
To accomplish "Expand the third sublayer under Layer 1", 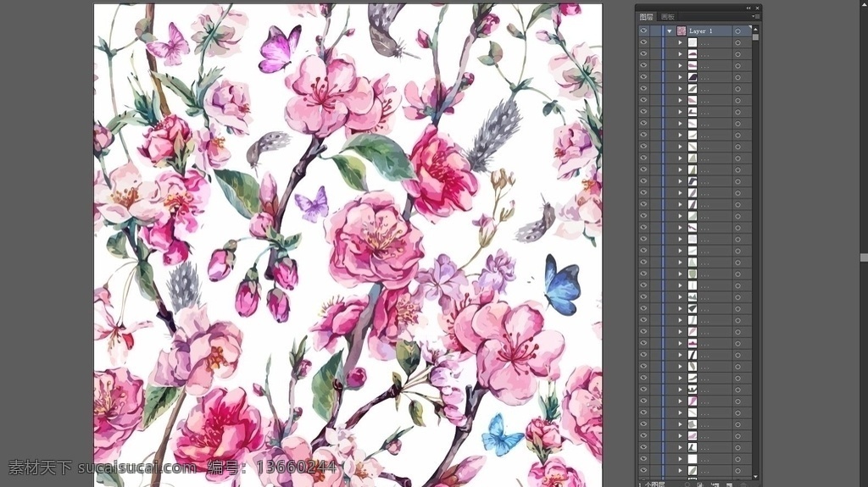I will (x=681, y=65).
